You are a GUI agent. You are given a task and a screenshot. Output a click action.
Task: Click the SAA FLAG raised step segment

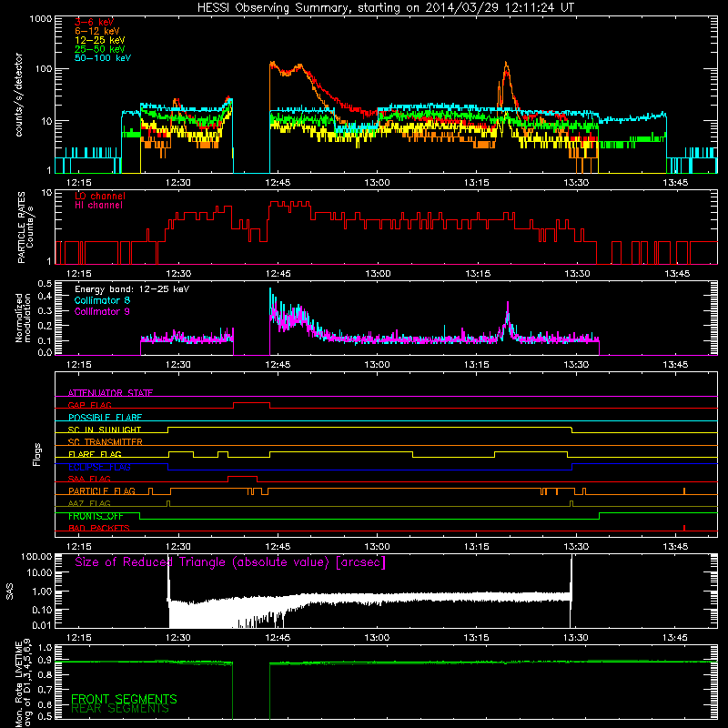coord(242,477)
